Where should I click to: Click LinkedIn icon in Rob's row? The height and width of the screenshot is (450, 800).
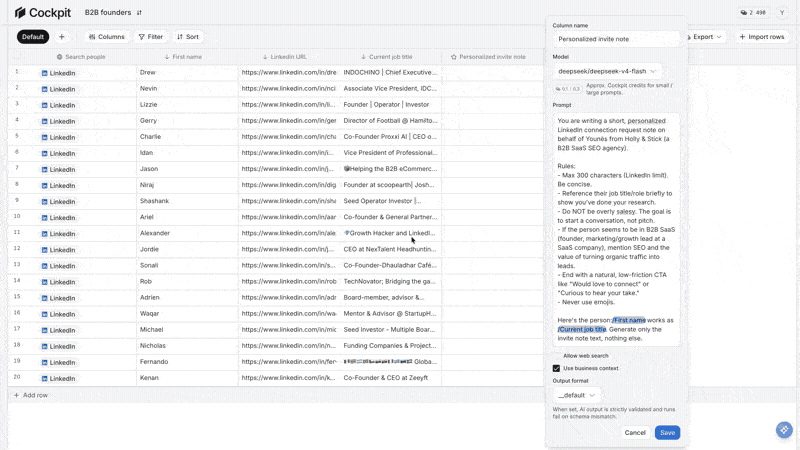tap(44, 282)
